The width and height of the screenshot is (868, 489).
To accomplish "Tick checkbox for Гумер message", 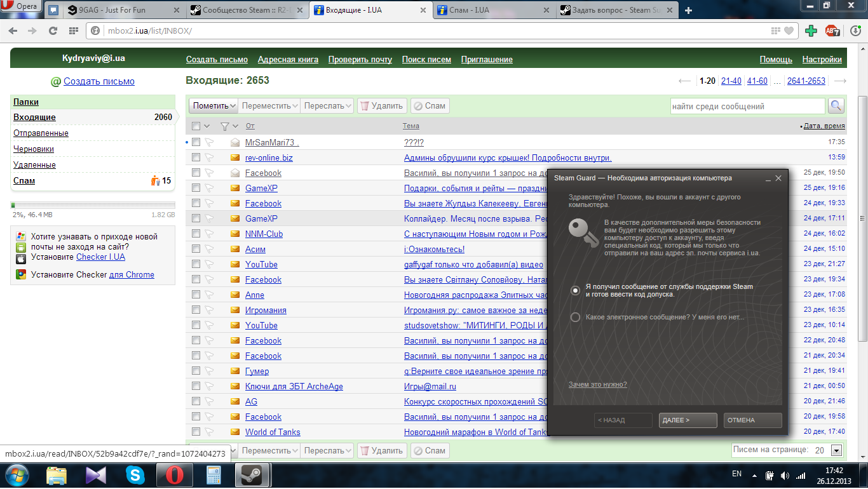I will click(196, 371).
